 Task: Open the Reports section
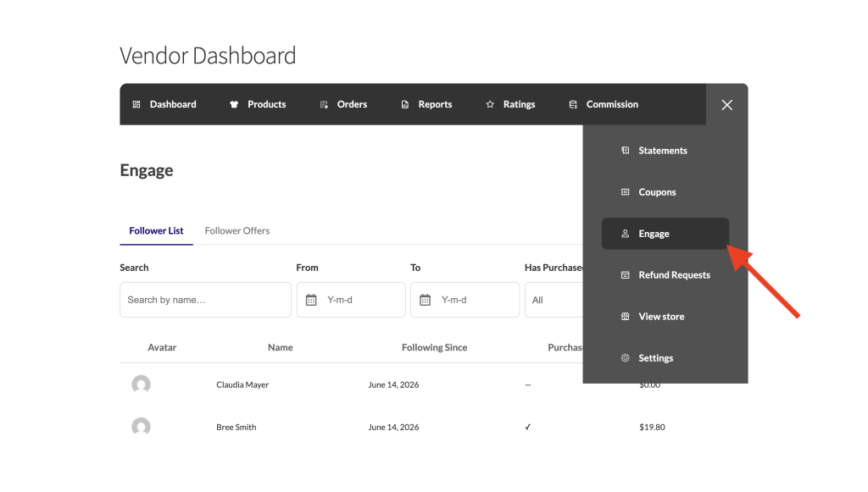[427, 104]
